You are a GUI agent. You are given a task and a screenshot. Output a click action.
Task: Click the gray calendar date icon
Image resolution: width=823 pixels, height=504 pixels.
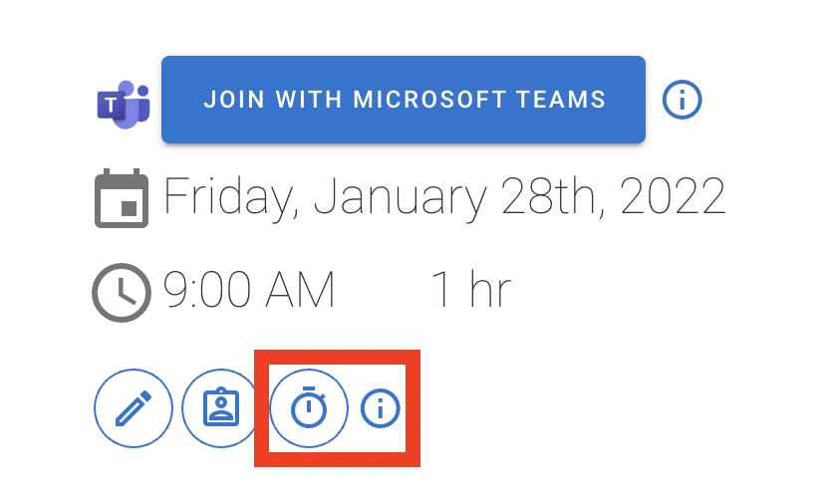coord(122,198)
